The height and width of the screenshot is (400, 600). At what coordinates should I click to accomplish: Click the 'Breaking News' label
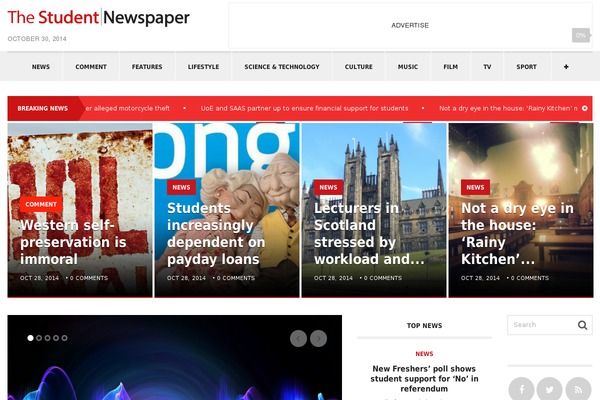[42, 108]
